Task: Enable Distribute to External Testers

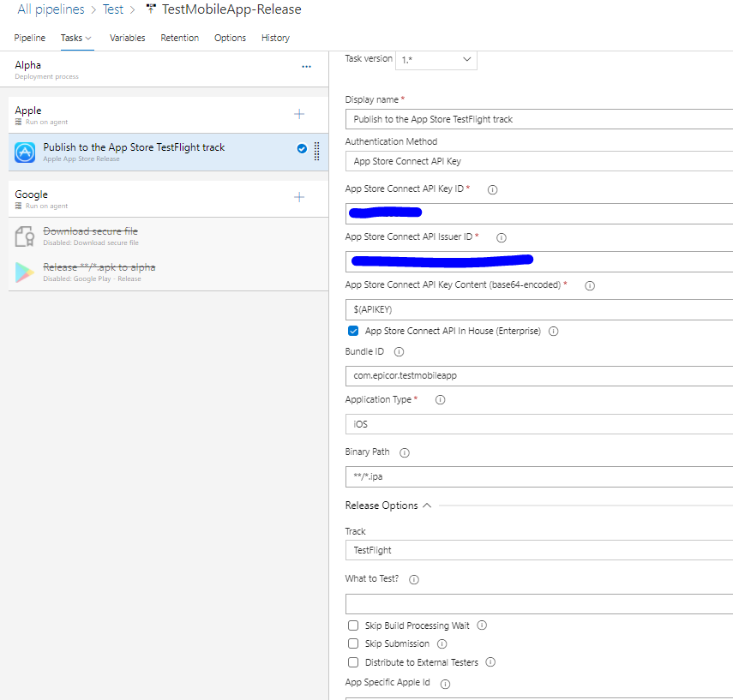Action: coord(353,662)
